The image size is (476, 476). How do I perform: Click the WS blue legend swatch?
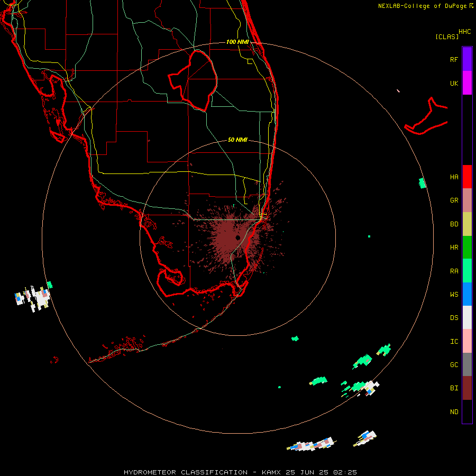(x=467, y=294)
